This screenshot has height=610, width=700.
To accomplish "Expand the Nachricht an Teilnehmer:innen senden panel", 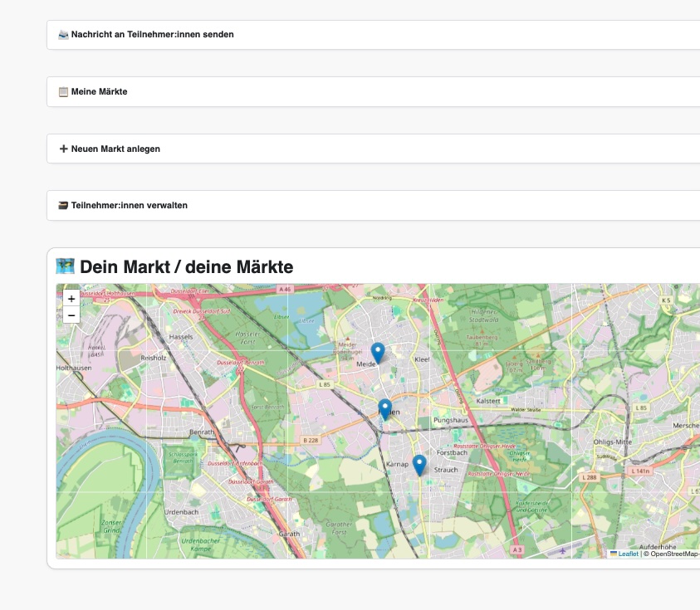I will coord(151,34).
